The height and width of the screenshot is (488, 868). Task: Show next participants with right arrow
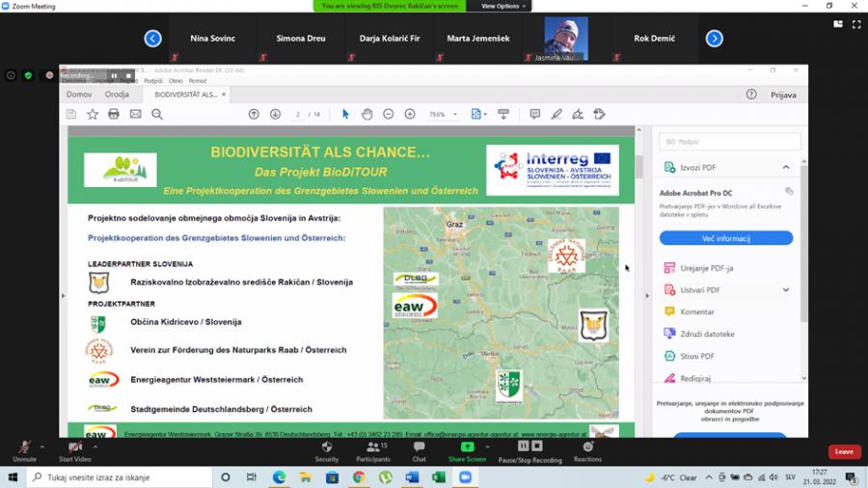tap(714, 39)
